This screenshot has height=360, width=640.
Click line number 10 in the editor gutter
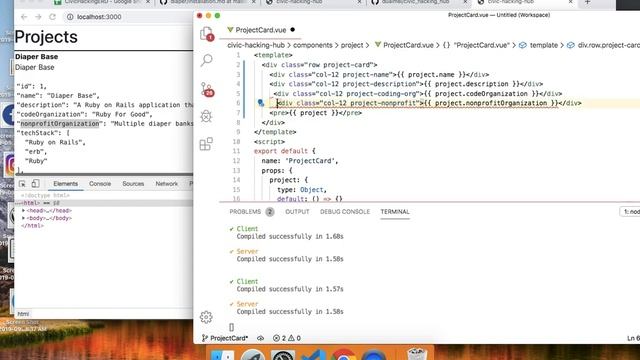coord(236,142)
